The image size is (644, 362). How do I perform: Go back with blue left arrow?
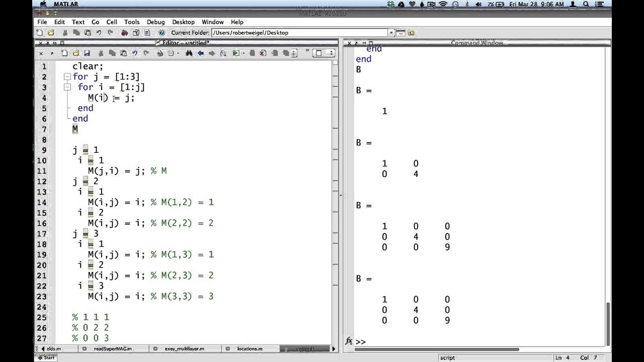point(201,53)
